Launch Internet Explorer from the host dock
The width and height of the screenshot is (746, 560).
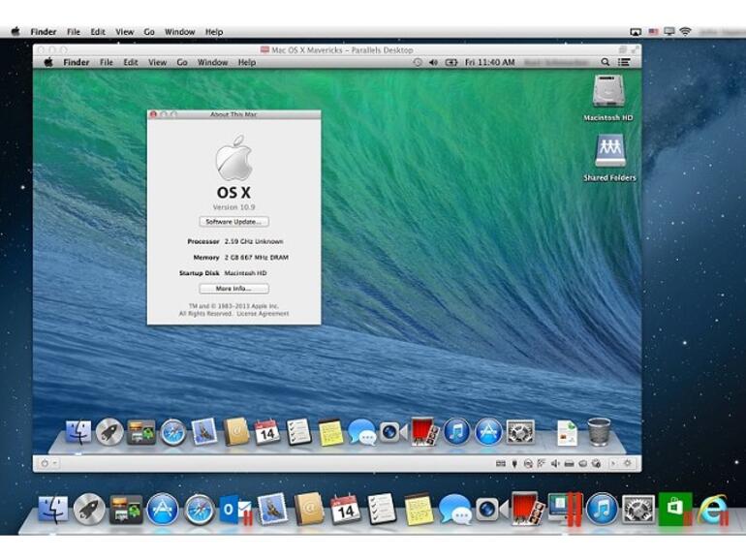click(x=712, y=509)
